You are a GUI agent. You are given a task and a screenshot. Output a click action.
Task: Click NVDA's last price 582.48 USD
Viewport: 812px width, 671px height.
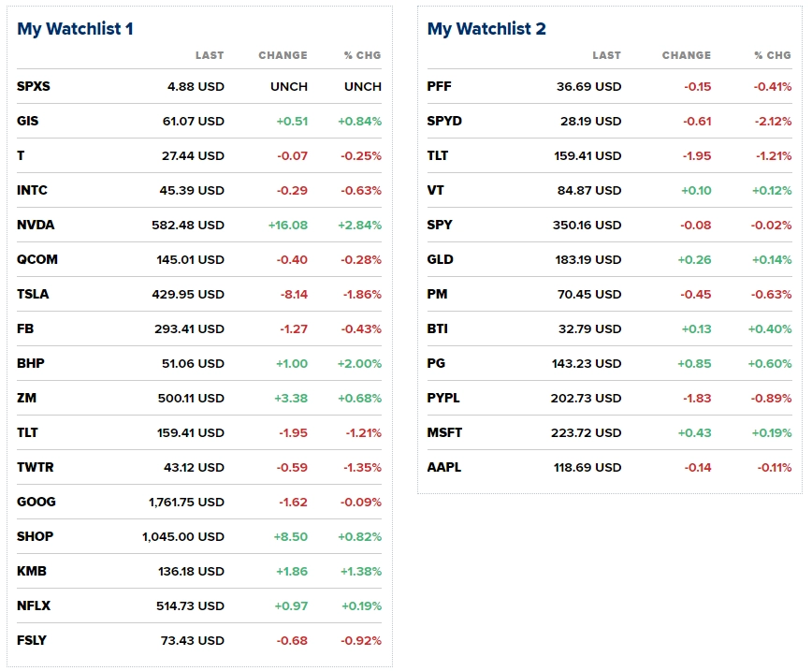pos(187,225)
